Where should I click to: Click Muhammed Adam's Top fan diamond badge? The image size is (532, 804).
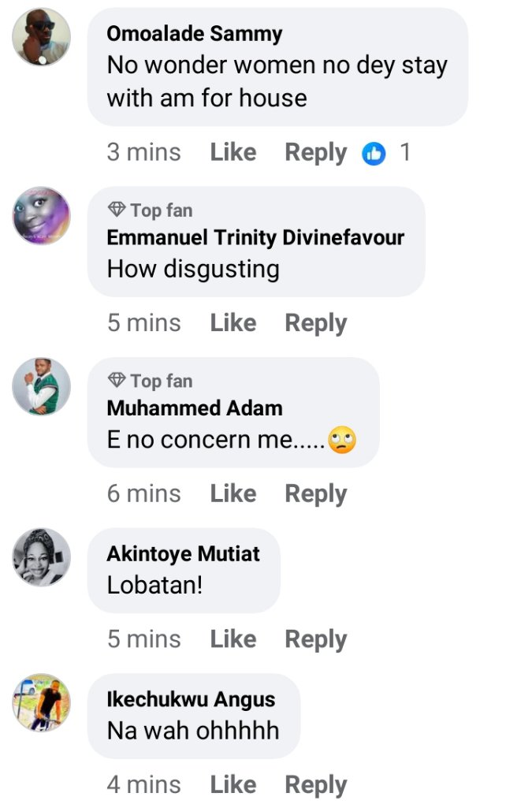117,381
